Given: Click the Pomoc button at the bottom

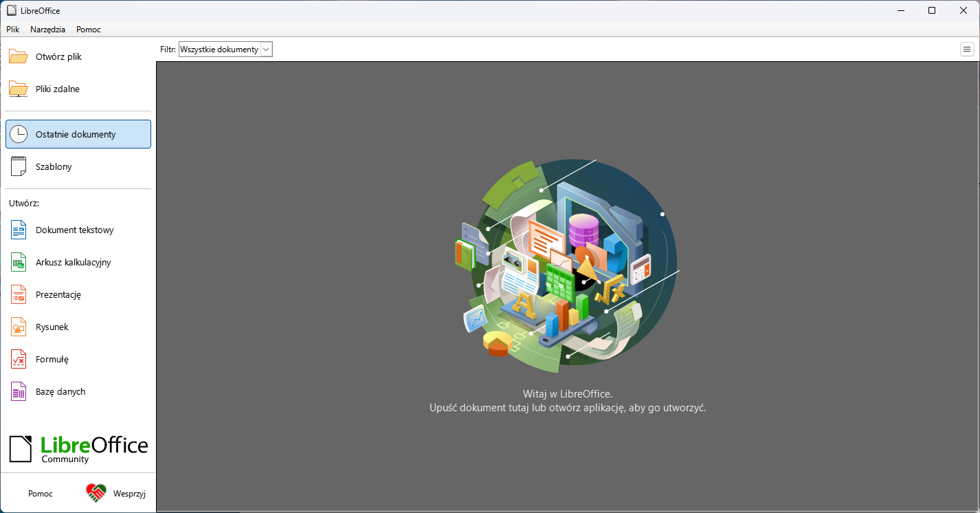Looking at the screenshot, I should click(x=39, y=493).
